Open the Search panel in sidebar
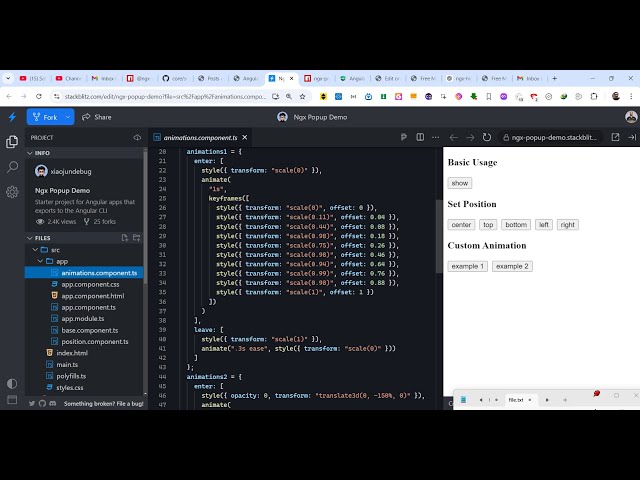The height and width of the screenshot is (480, 640). (x=12, y=166)
